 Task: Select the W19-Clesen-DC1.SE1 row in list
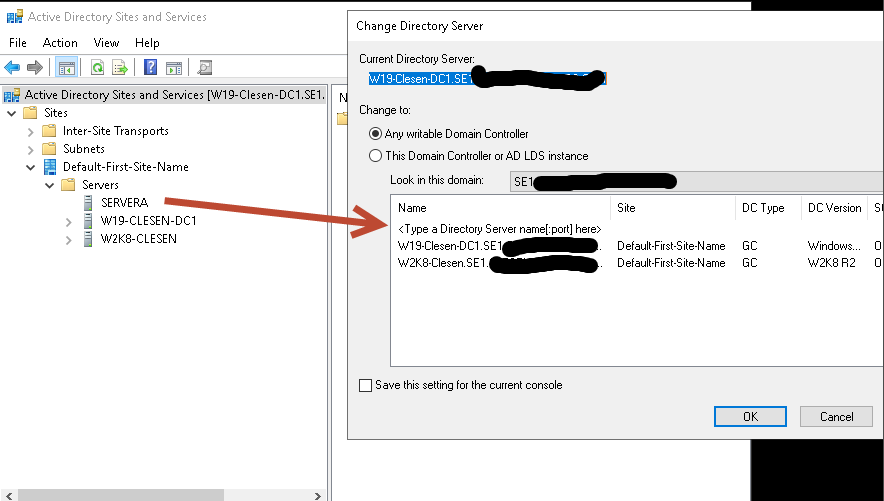coord(637,246)
